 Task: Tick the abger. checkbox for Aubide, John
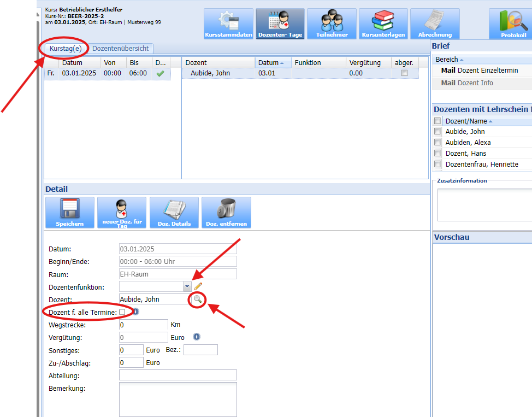404,73
